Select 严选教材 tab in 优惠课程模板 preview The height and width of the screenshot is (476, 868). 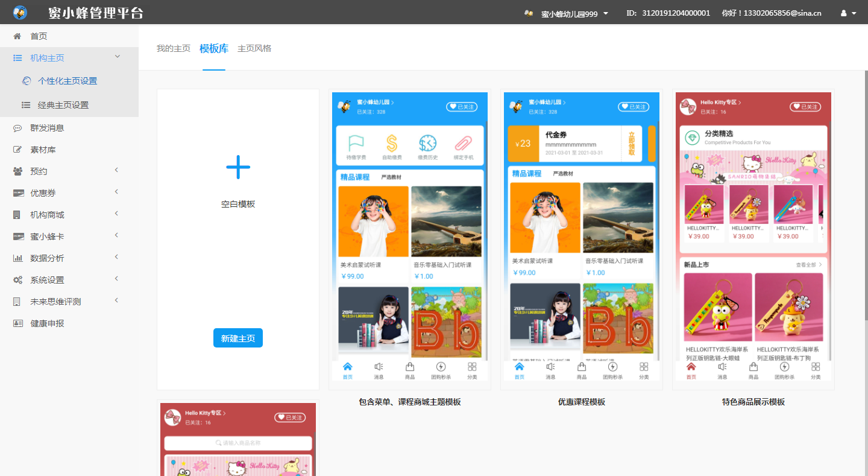(x=563, y=174)
